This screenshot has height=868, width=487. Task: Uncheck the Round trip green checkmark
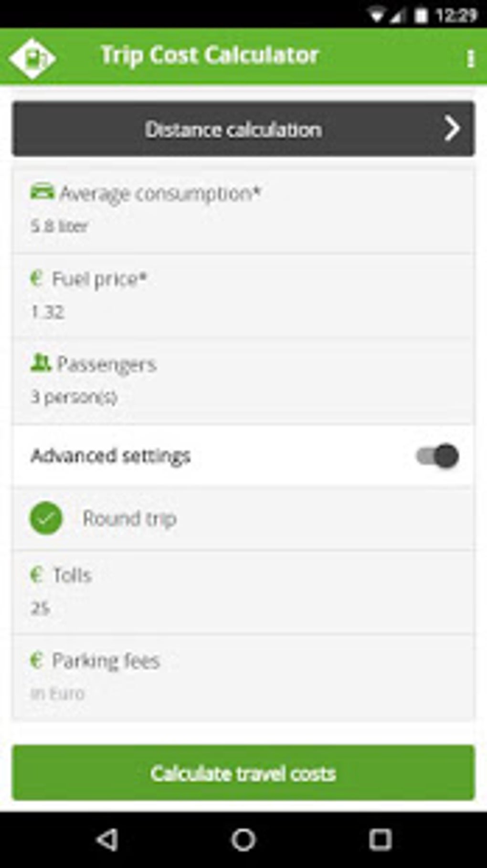coord(46,518)
